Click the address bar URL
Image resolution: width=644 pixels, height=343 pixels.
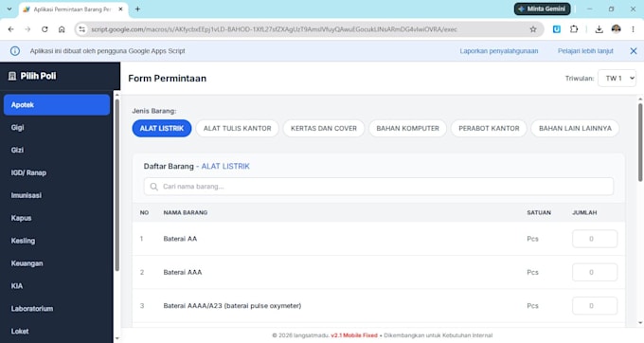tap(274, 29)
